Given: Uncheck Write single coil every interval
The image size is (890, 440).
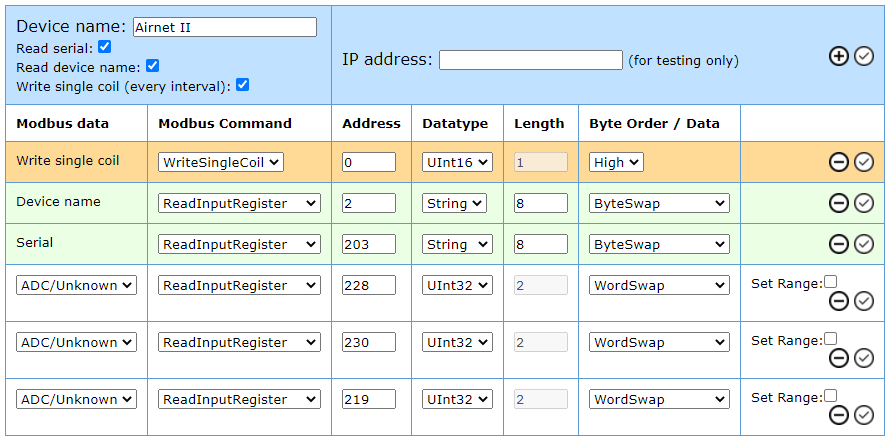Looking at the screenshot, I should click(x=242, y=85).
